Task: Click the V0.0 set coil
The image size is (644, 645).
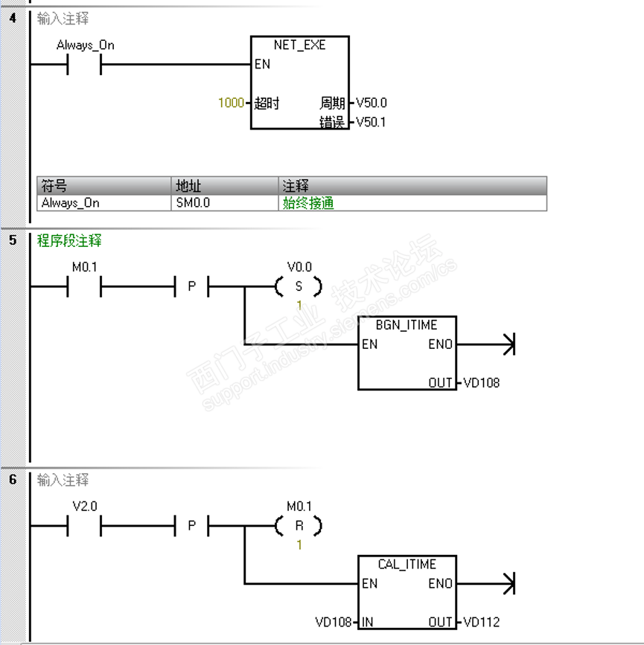Action: pyautogui.click(x=299, y=286)
